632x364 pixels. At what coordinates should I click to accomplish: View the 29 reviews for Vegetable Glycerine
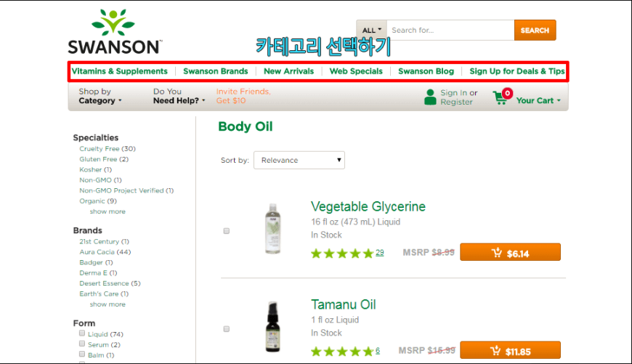(x=380, y=253)
